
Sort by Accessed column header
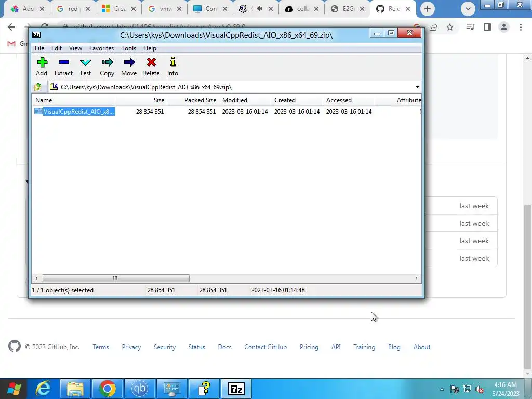pos(349,100)
